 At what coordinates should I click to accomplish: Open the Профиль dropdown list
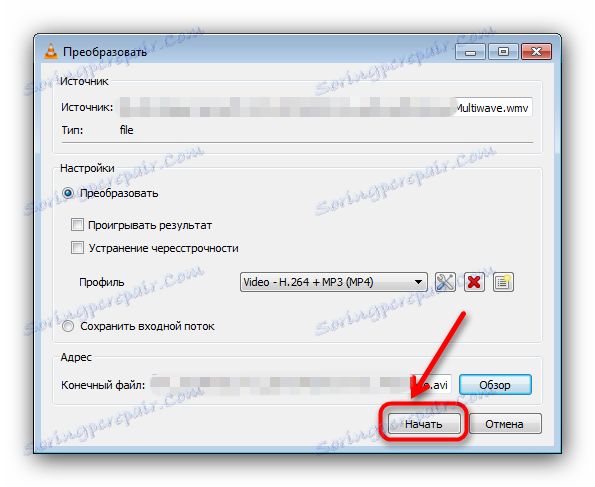click(x=334, y=282)
